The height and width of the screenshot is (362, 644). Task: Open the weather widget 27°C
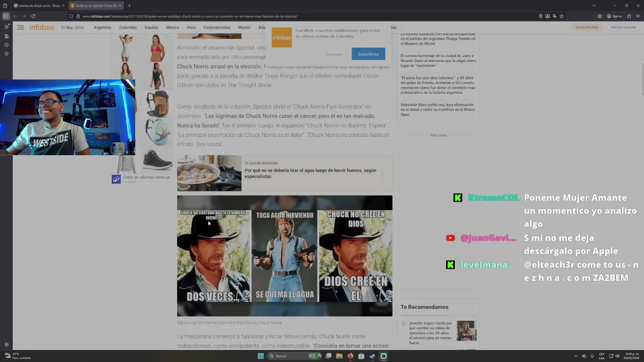(x=17, y=356)
